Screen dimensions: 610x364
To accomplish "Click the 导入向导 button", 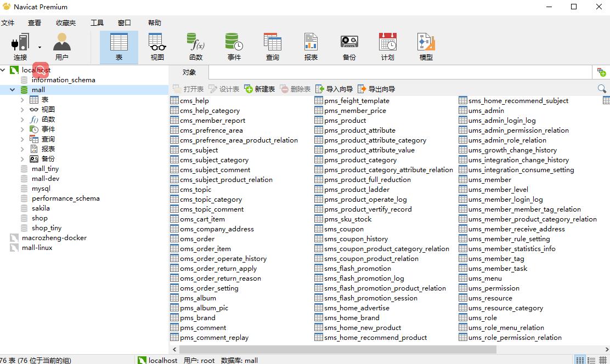I will pos(334,89).
